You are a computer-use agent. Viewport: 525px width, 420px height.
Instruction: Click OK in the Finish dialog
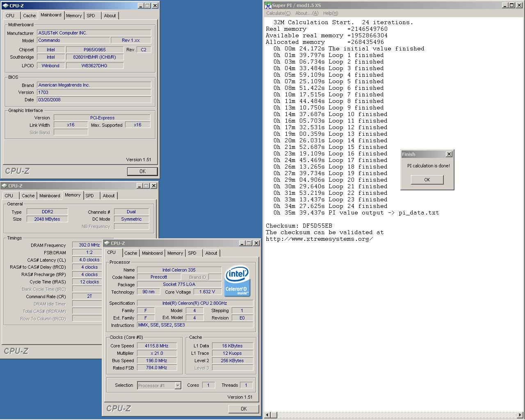click(427, 180)
